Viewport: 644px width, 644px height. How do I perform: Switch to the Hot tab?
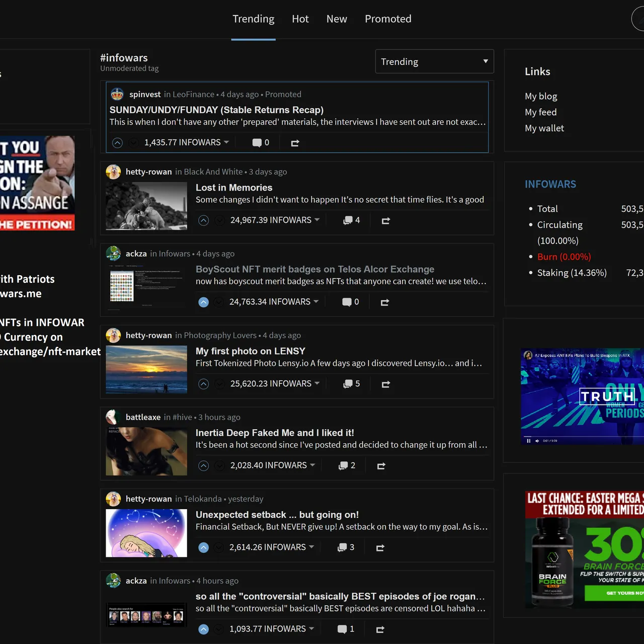click(300, 19)
